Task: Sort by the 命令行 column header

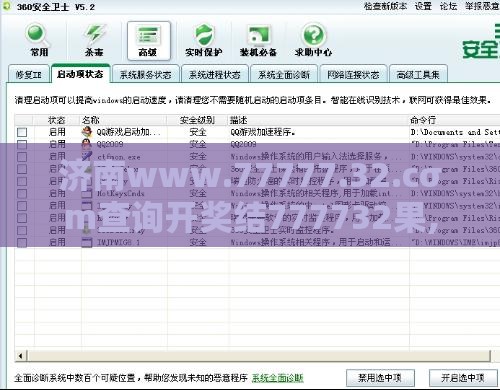Action: pos(455,120)
